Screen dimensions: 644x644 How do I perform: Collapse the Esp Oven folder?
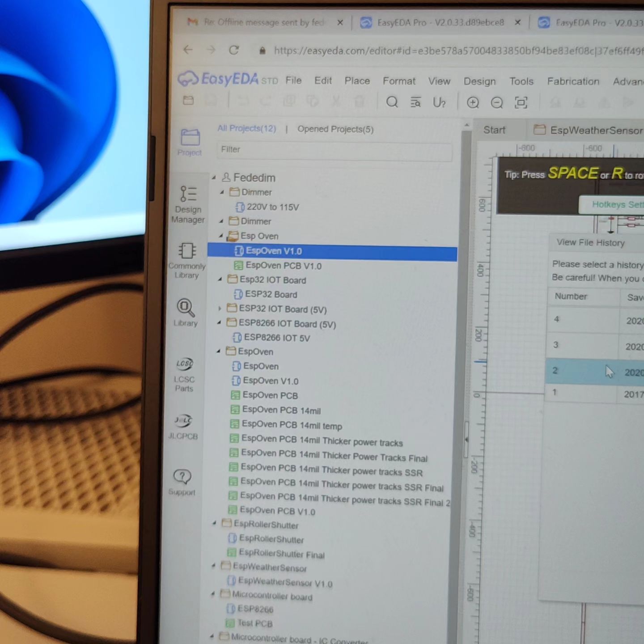[x=221, y=236]
